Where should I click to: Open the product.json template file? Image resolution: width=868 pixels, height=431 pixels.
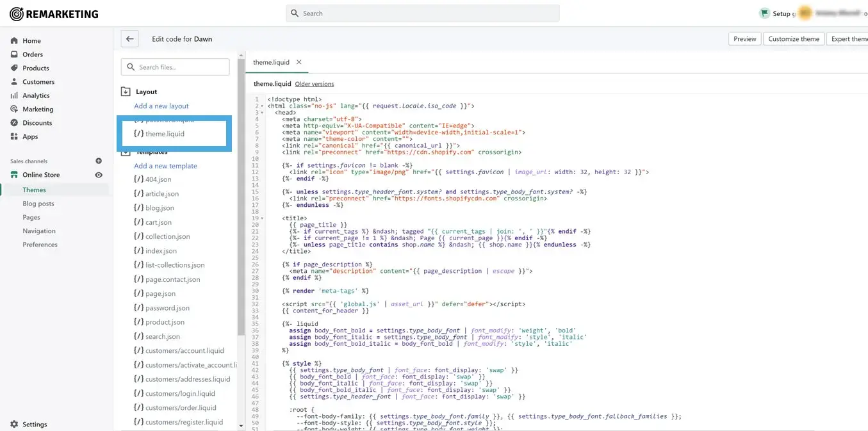(x=165, y=322)
